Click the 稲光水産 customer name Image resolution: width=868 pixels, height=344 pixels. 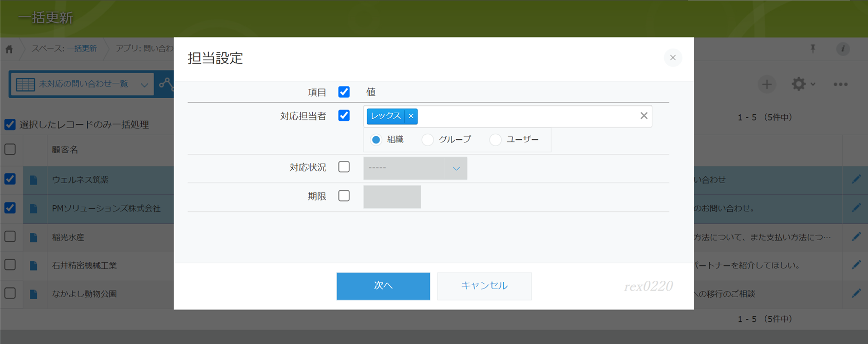tap(68, 238)
